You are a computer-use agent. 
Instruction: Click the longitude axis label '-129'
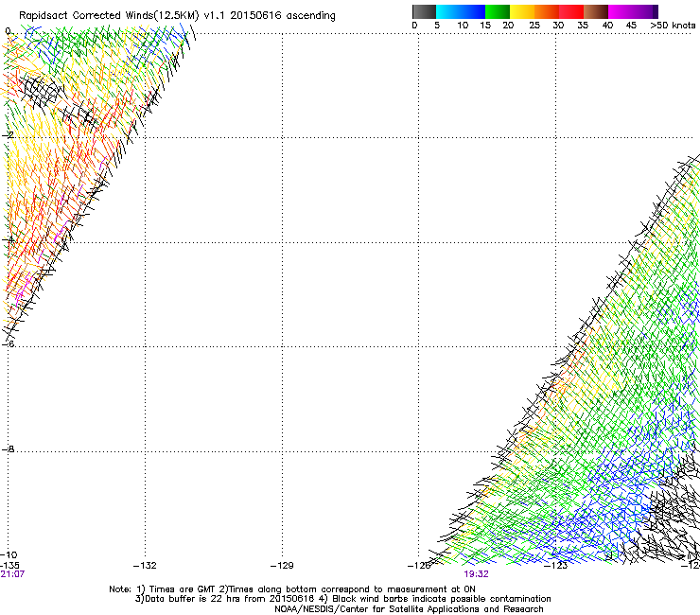tap(282, 566)
